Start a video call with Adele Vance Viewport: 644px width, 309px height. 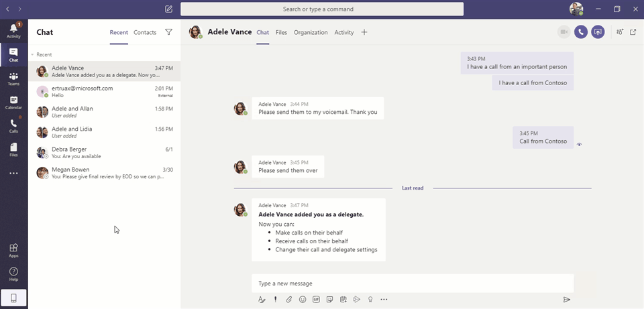(564, 32)
